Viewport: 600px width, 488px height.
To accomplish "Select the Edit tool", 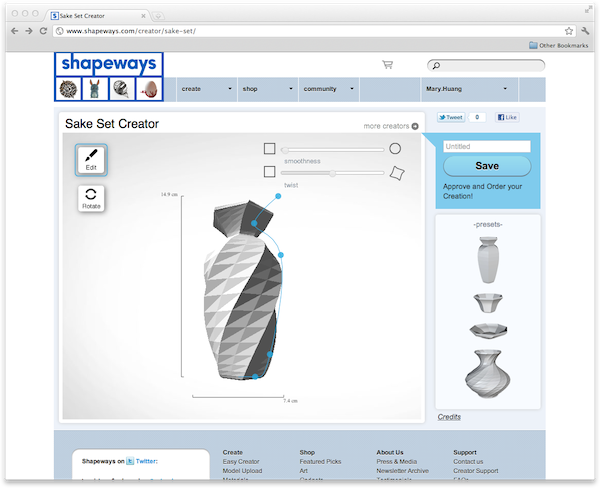I will point(91,160).
